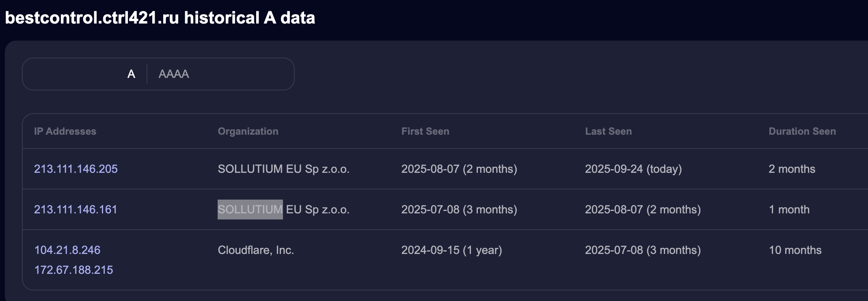Click the Cloudflare, Inc. organization cell
This screenshot has width=868, height=301.
(256, 250)
